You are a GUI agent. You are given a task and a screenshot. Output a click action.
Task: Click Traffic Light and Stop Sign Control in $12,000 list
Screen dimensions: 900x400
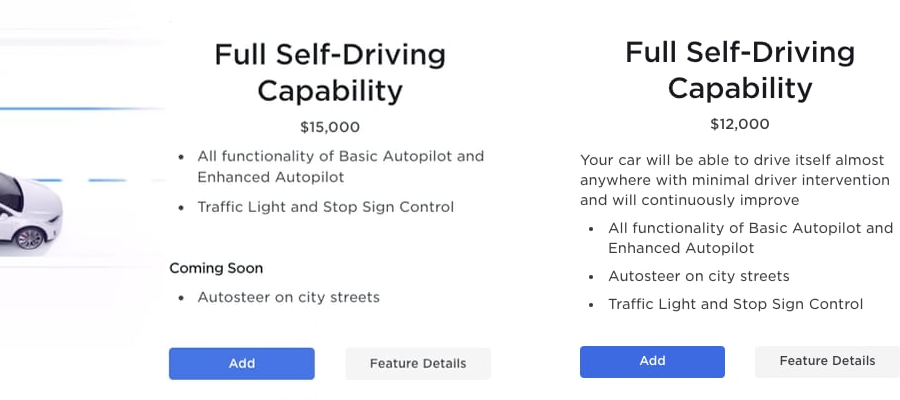click(x=735, y=304)
